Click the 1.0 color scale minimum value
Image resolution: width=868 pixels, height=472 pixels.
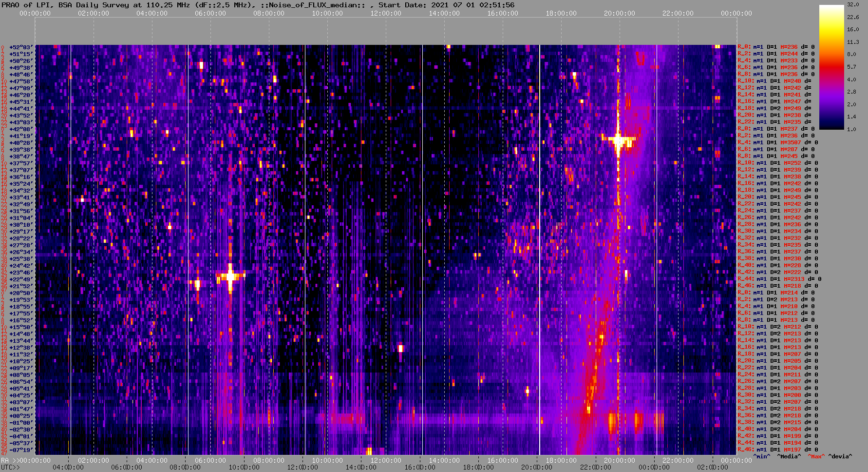point(851,129)
